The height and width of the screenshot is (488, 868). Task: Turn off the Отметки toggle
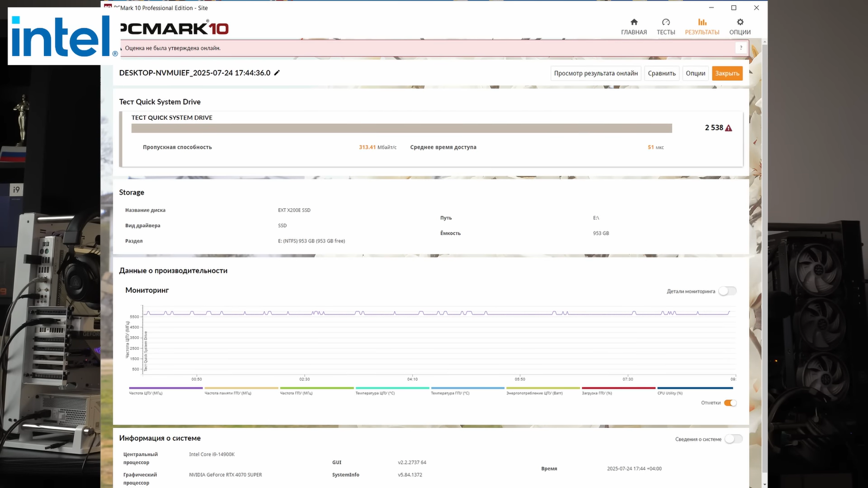pyautogui.click(x=730, y=403)
